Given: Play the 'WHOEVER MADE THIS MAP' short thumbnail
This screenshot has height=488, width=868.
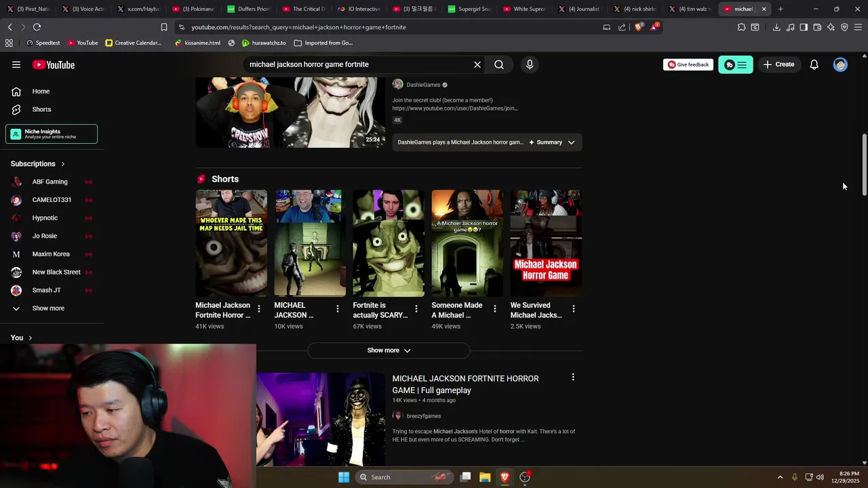Looking at the screenshot, I should [231, 243].
